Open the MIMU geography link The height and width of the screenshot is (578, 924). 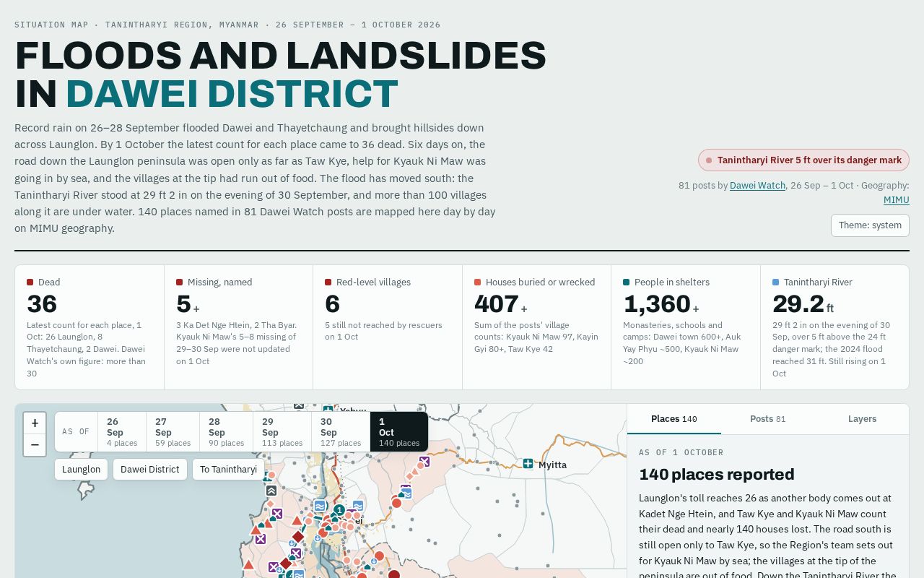click(x=897, y=200)
